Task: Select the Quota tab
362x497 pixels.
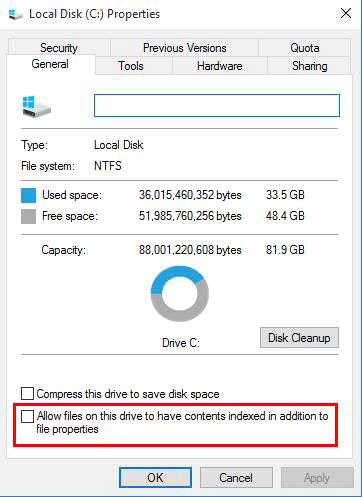Action: click(x=305, y=48)
